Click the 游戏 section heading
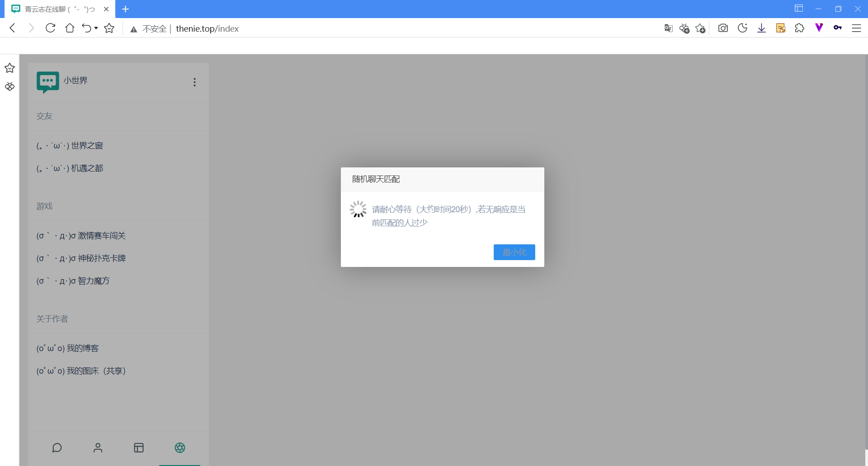 [44, 206]
